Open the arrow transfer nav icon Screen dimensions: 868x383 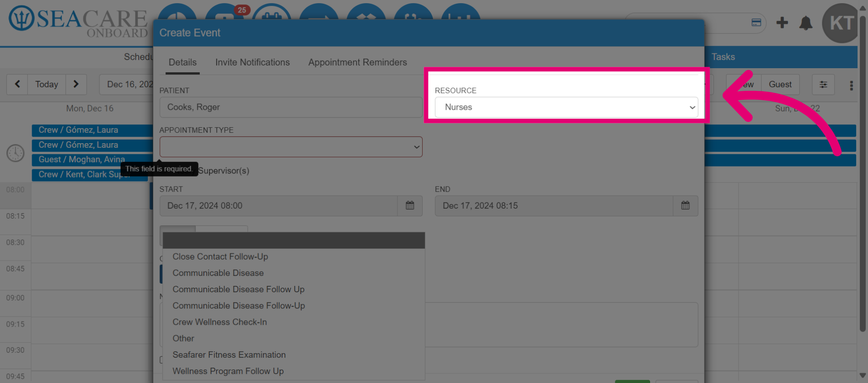tap(319, 12)
